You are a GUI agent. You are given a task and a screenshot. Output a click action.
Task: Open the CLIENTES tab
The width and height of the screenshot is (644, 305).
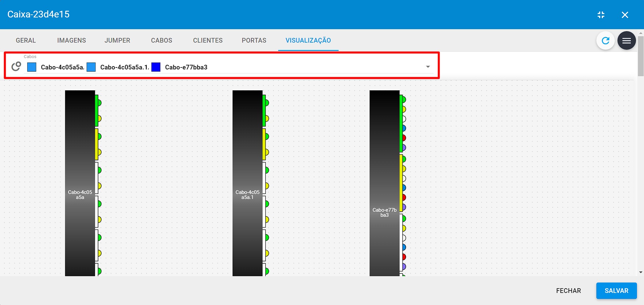coord(208,40)
